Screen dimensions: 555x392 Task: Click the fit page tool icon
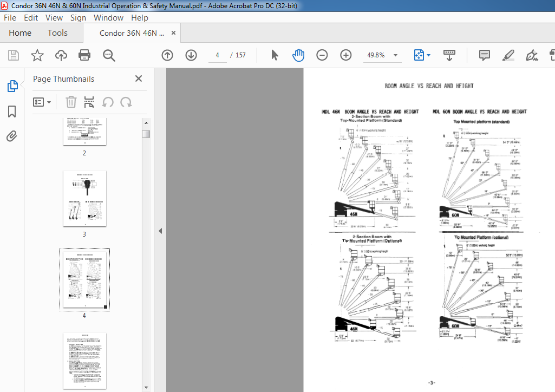tap(419, 55)
